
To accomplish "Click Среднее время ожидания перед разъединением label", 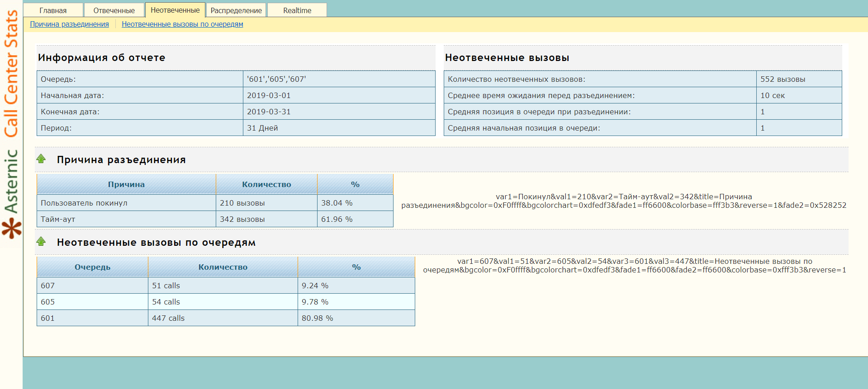I will [x=541, y=95].
